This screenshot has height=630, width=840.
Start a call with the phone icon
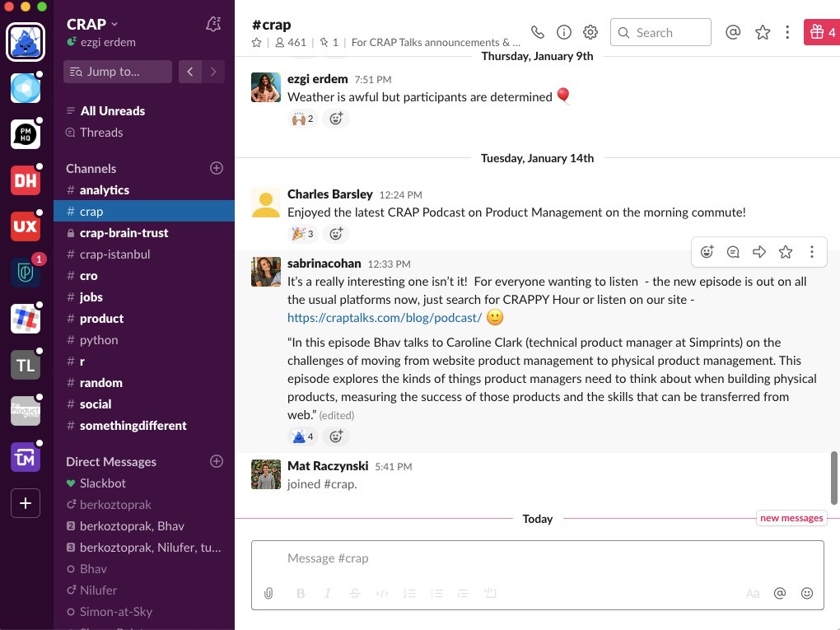coord(537,32)
